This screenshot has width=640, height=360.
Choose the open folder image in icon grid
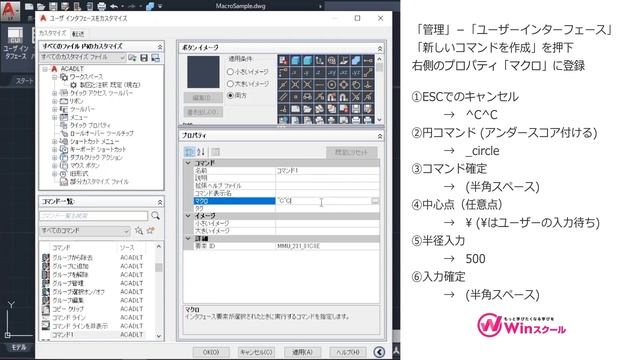click(307, 109)
